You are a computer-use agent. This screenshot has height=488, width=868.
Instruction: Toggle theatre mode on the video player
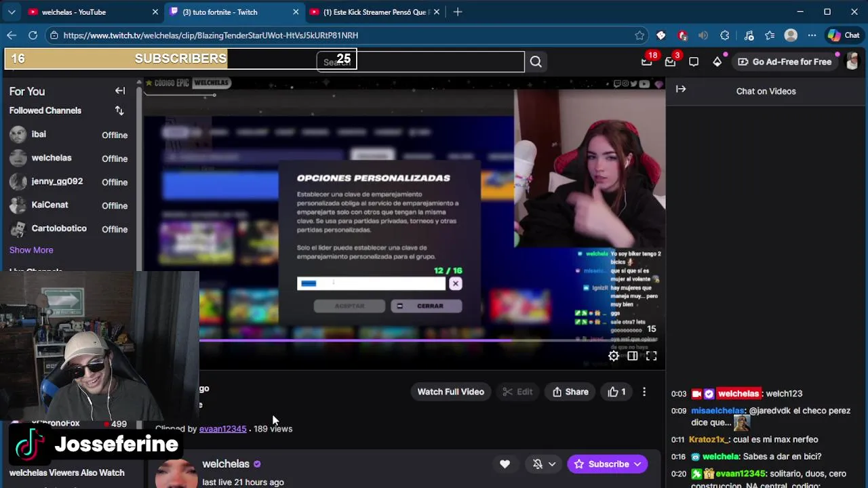tap(632, 356)
